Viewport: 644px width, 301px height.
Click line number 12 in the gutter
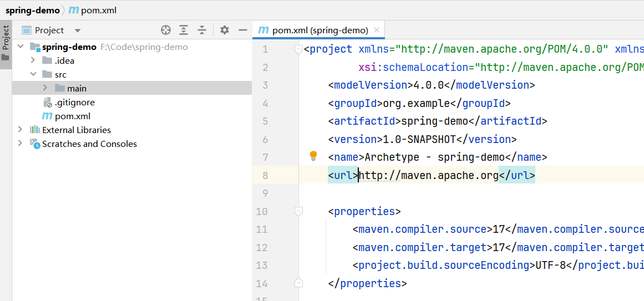pos(262,248)
